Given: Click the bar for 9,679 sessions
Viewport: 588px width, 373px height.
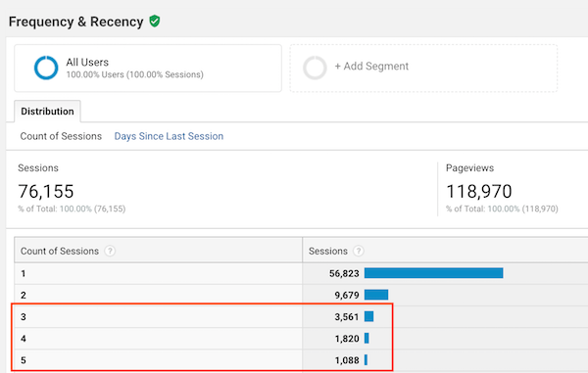Looking at the screenshot, I should pyautogui.click(x=376, y=295).
